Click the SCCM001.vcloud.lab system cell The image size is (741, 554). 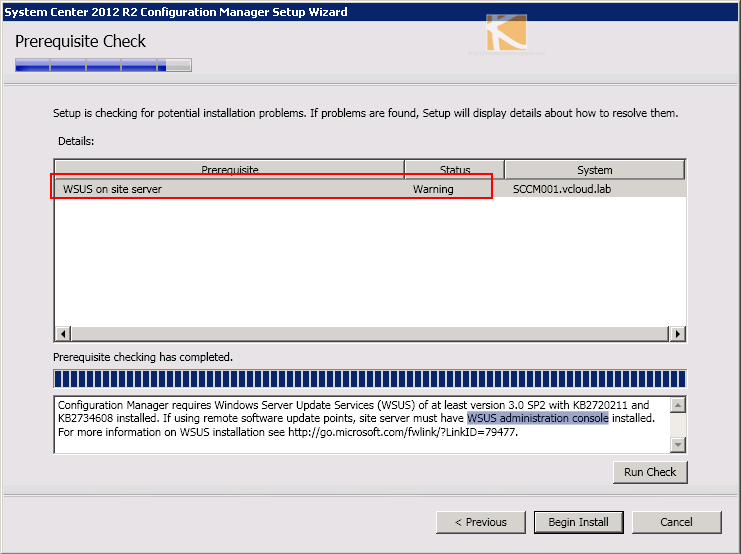point(562,189)
